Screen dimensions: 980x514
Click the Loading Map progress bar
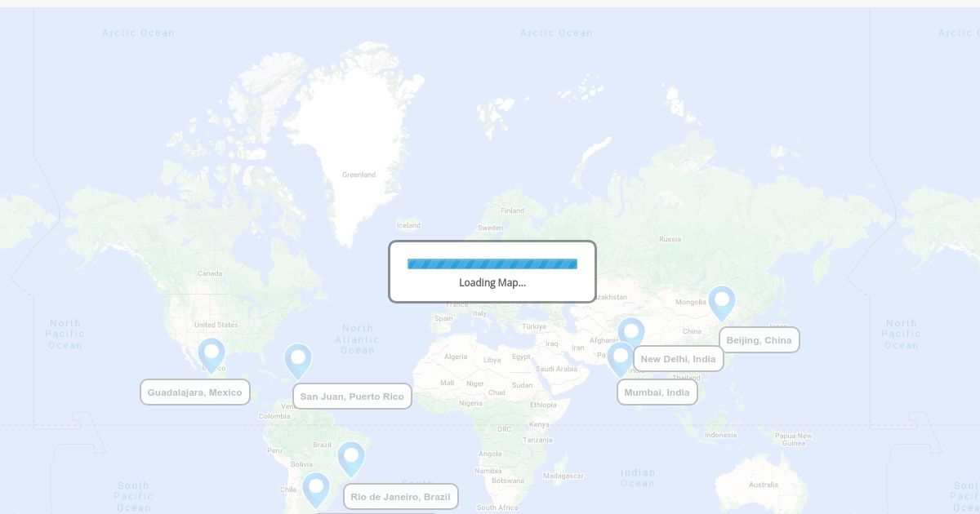(492, 264)
